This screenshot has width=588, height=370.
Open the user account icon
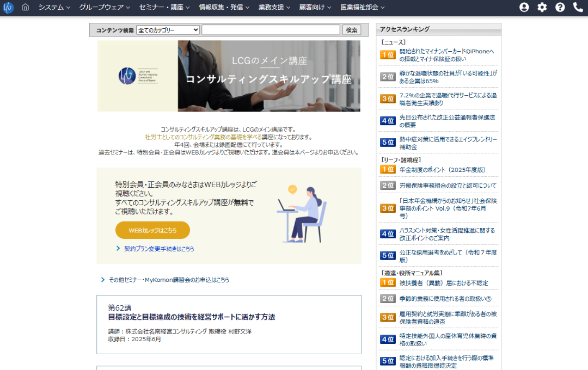pyautogui.click(x=524, y=7)
